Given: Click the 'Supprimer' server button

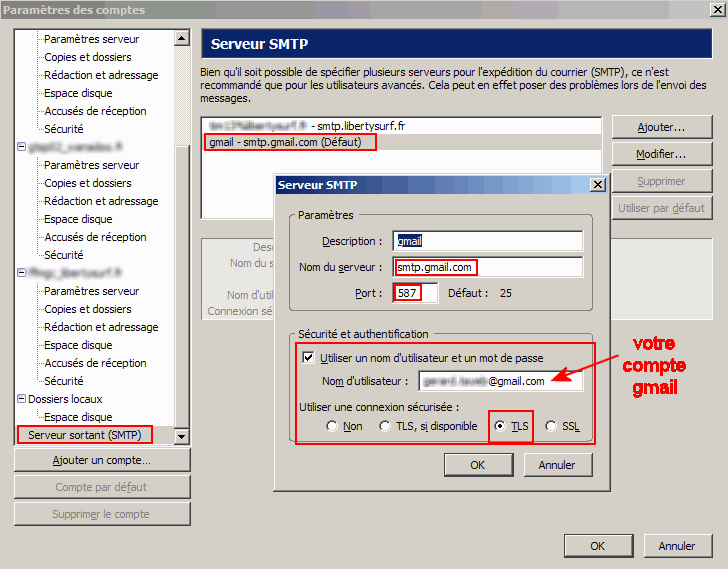Looking at the screenshot, I should 662,181.
